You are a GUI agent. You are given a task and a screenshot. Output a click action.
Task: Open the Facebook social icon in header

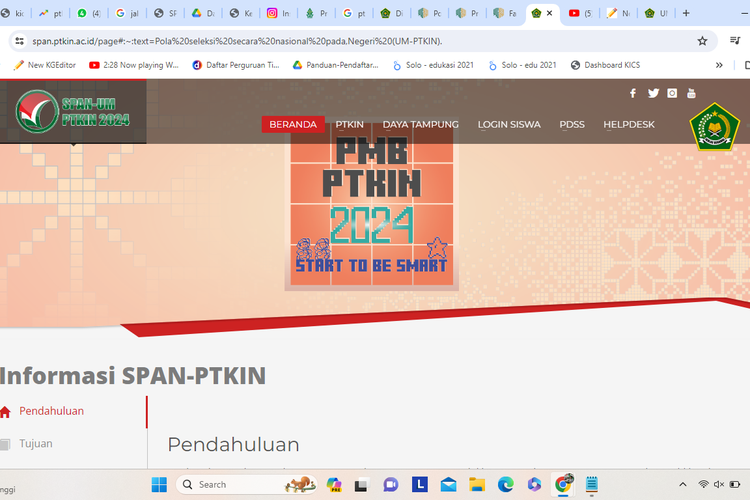(x=632, y=93)
